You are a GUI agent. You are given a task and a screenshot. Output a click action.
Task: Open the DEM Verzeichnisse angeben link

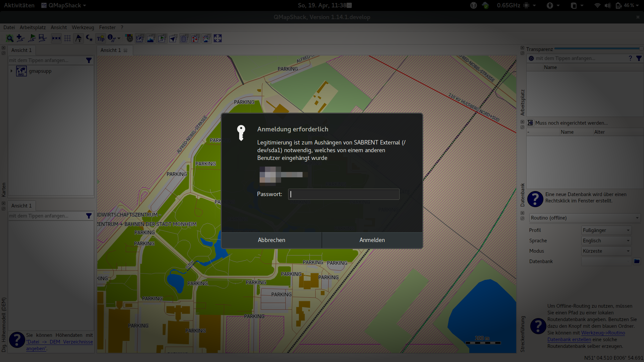tap(59, 345)
